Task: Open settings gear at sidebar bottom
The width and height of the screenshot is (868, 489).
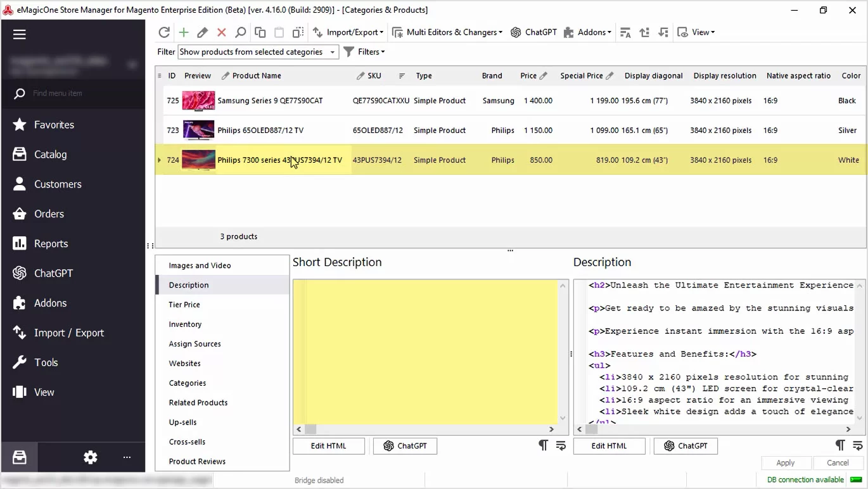Action: (91, 457)
